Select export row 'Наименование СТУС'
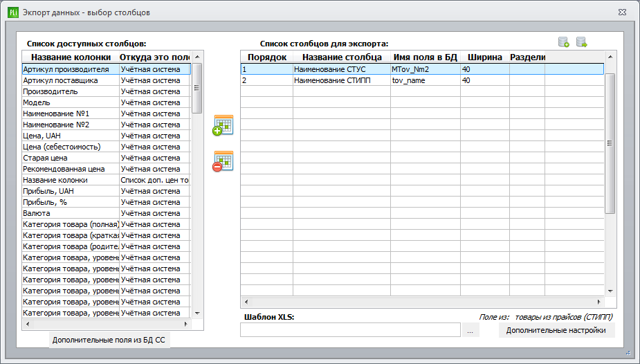Viewport: 640px width, 364px height. click(422, 69)
